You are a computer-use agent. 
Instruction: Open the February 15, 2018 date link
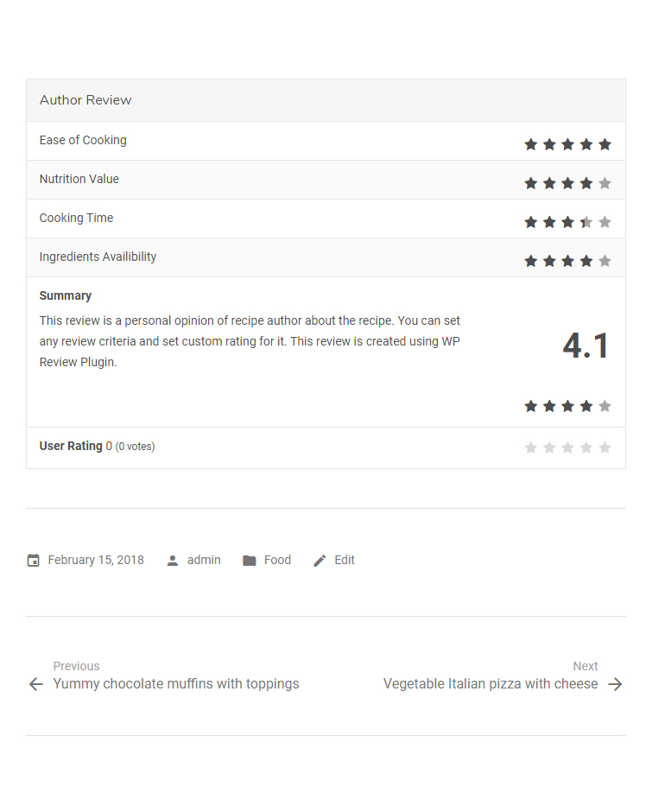point(96,561)
